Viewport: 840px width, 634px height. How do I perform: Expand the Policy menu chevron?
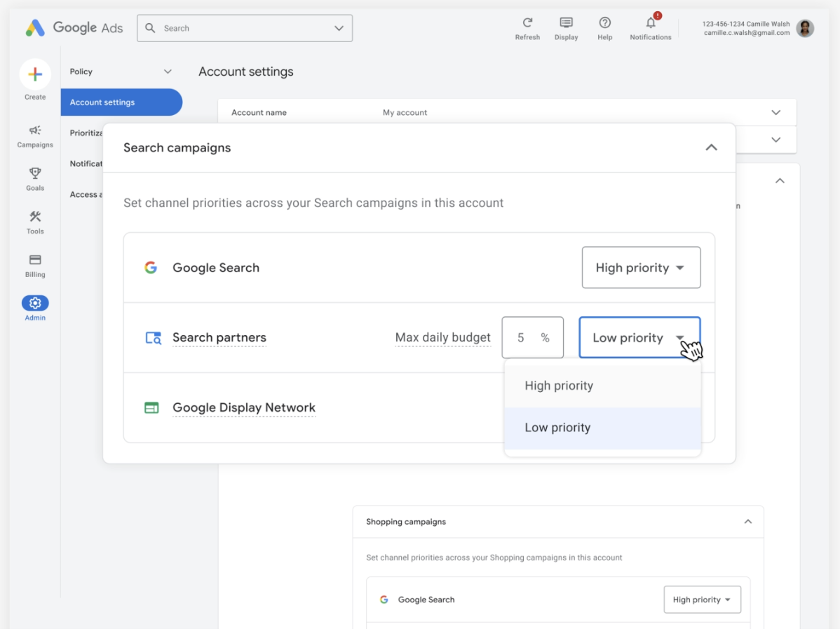coord(168,72)
